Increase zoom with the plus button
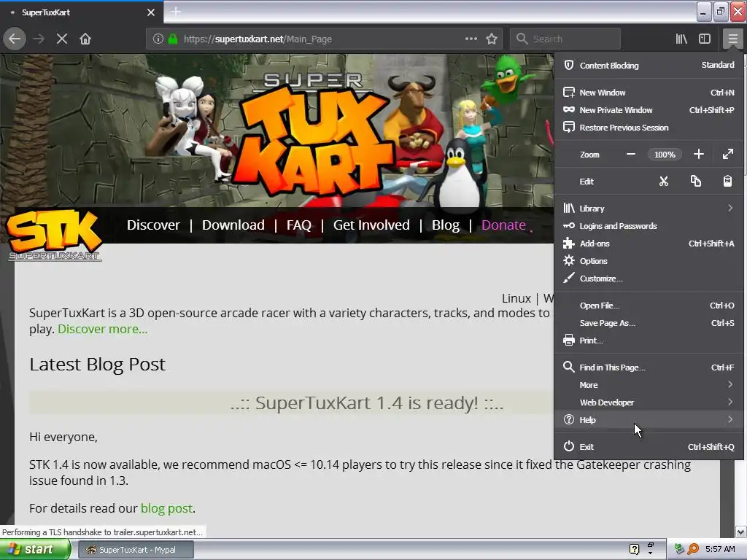 (698, 155)
